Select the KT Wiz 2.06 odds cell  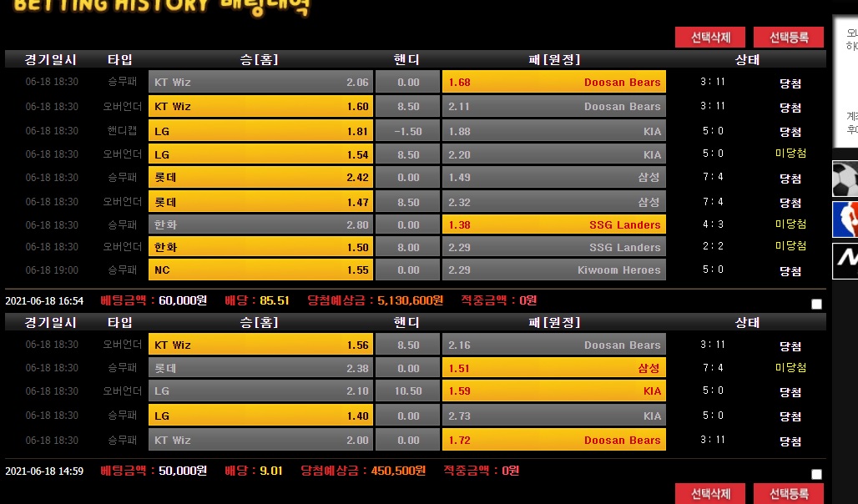261,82
